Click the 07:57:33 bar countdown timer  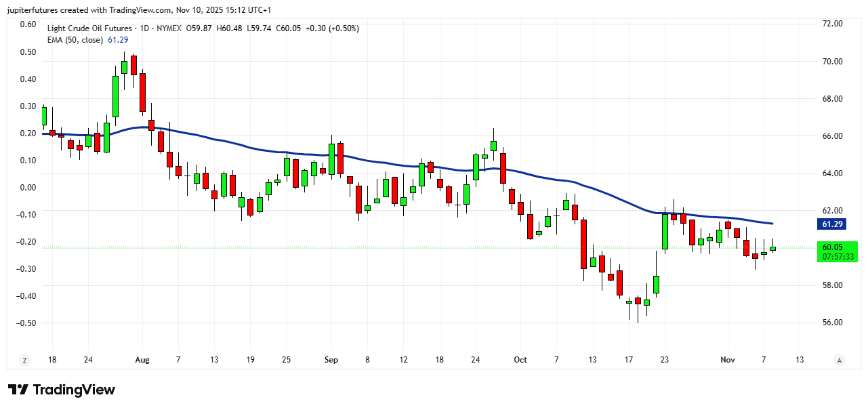click(x=838, y=257)
